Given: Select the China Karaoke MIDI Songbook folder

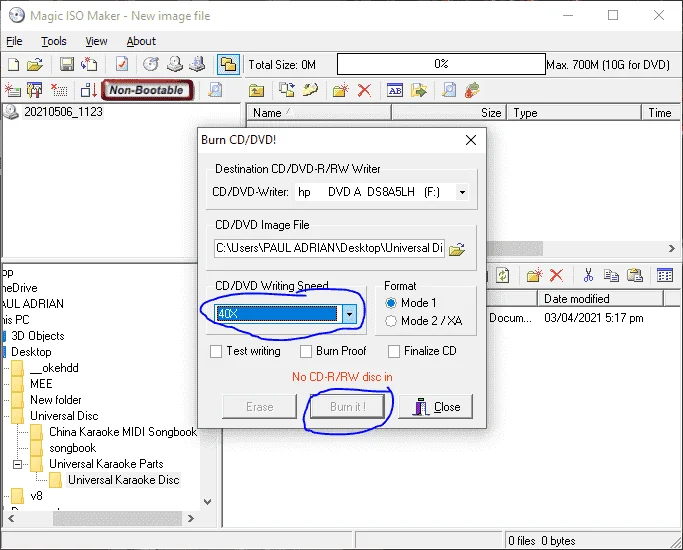Looking at the screenshot, I should [x=122, y=432].
